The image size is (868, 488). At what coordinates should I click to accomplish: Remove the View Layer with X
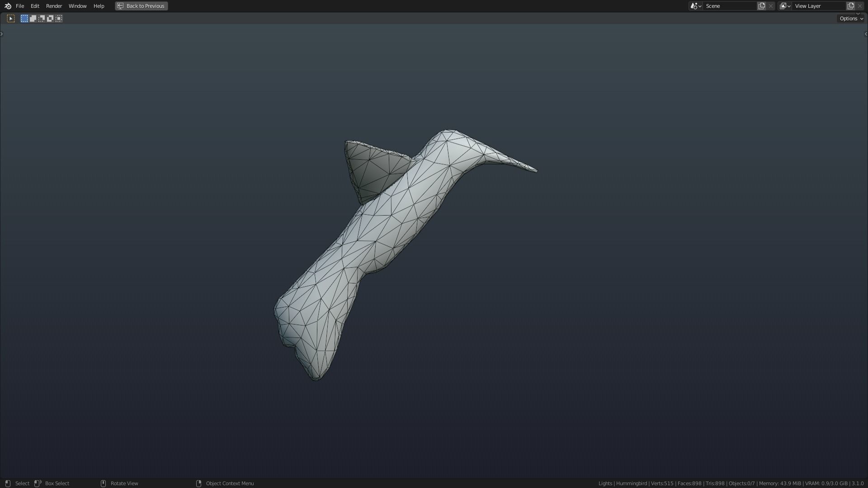[860, 6]
